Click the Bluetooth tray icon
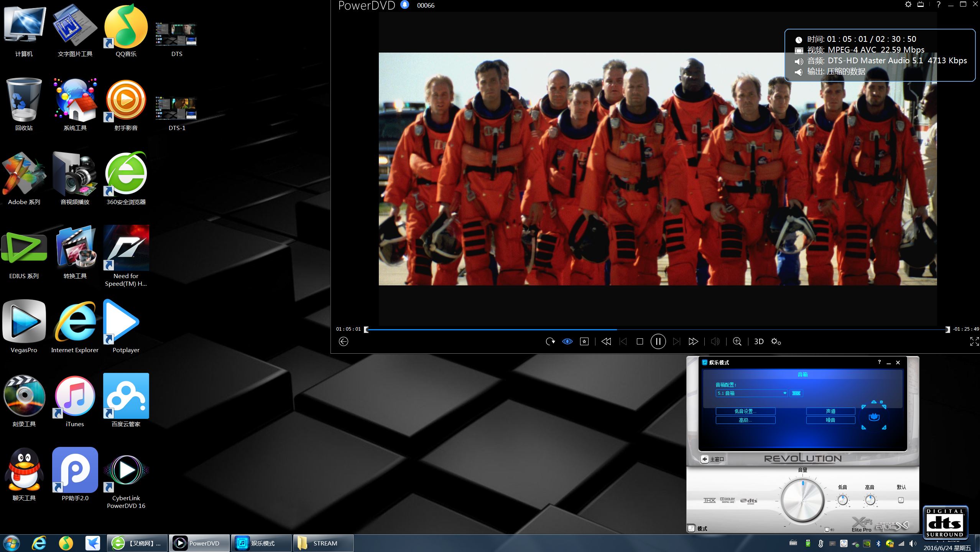The width and height of the screenshot is (980, 552). [x=878, y=544]
